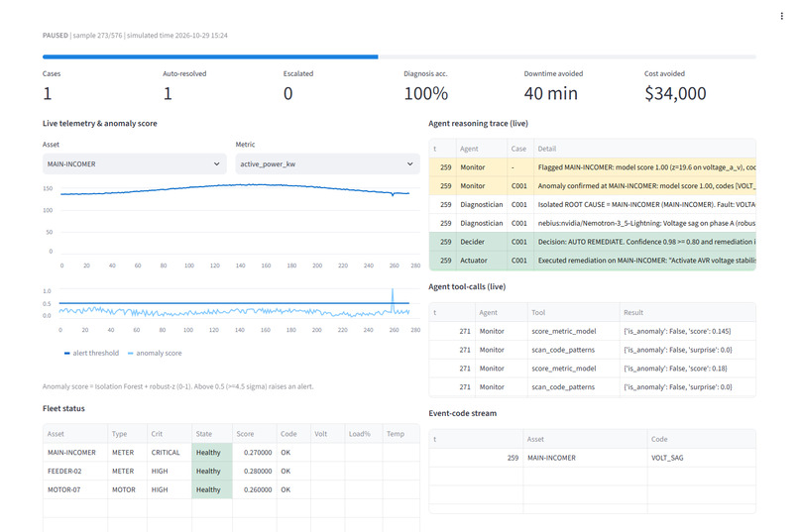
Task: Select the 'Executed remediation' Actuator row
Action: [x=593, y=261]
